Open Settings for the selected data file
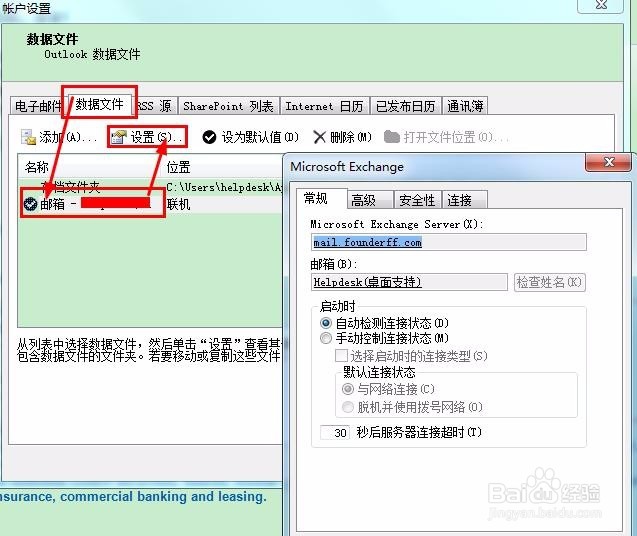The width and height of the screenshot is (637, 536). coord(147,137)
